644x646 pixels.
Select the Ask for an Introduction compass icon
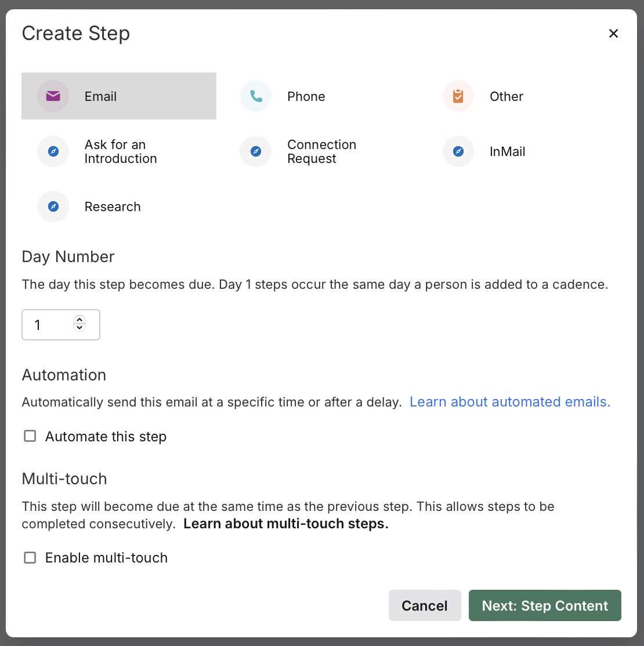(x=53, y=151)
